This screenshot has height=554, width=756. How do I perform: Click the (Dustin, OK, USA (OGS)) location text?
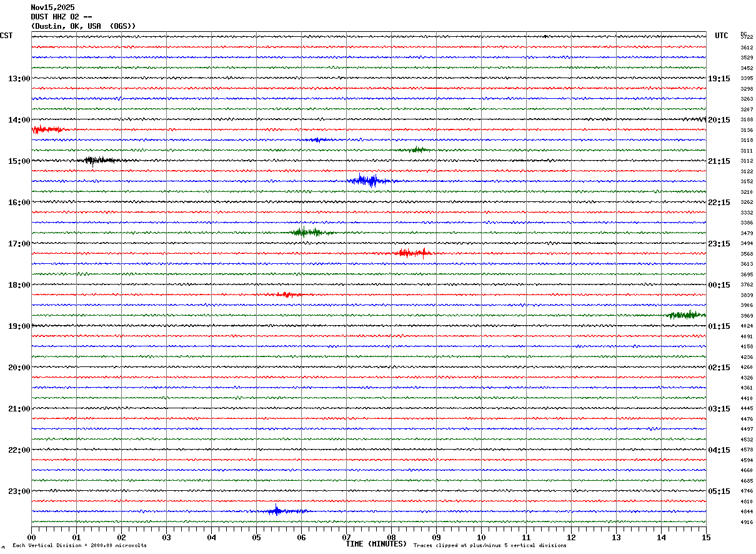(83, 26)
